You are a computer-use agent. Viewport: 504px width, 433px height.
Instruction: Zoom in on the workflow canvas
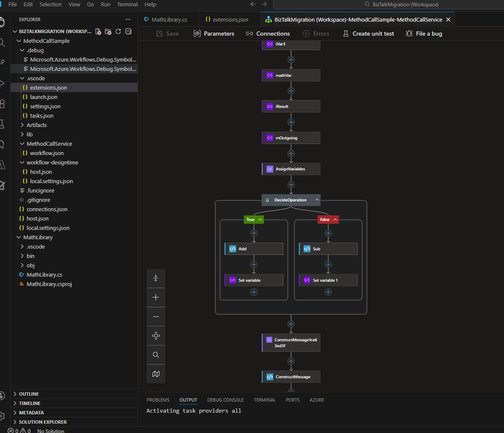pyautogui.click(x=156, y=297)
